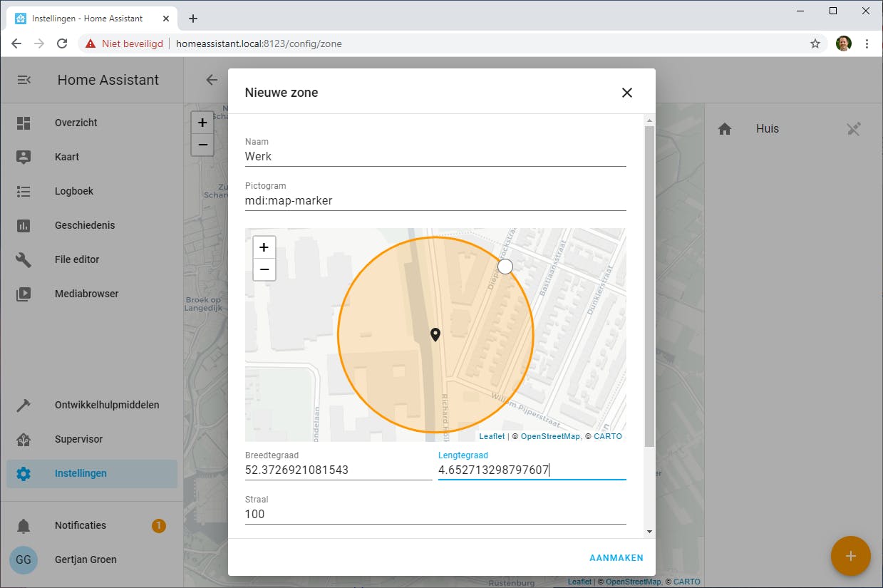Click the white radius handle on circle
Viewport: 883px width, 588px height.
[505, 267]
